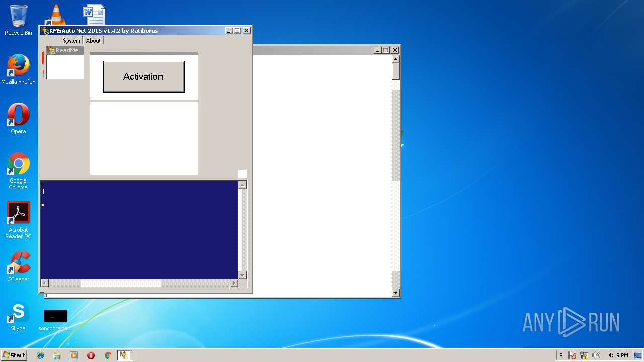The height and width of the screenshot is (362, 644).
Task: Click the dark blue log output area
Action: tap(139, 230)
